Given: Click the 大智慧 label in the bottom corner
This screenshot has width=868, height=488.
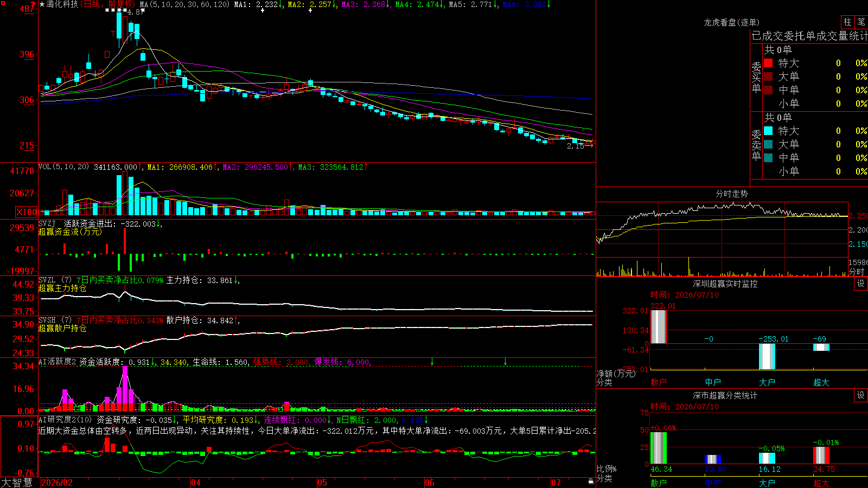Looking at the screenshot, I should [x=17, y=483].
